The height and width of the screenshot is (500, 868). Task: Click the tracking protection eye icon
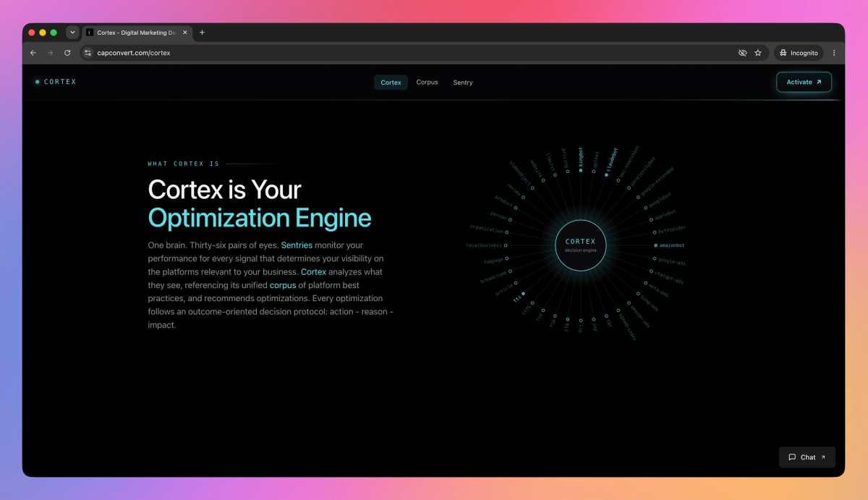click(742, 53)
